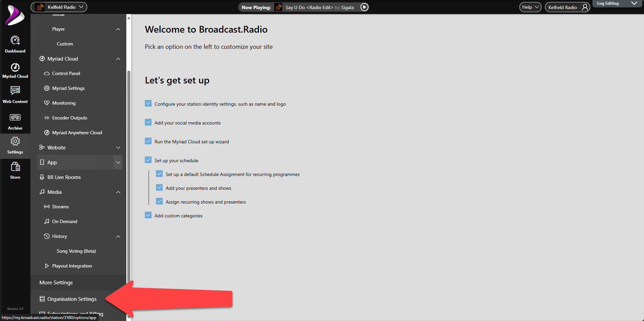Click the Broadcast.Radio logo
Screen dimensions: 644x321
[x=15, y=15]
